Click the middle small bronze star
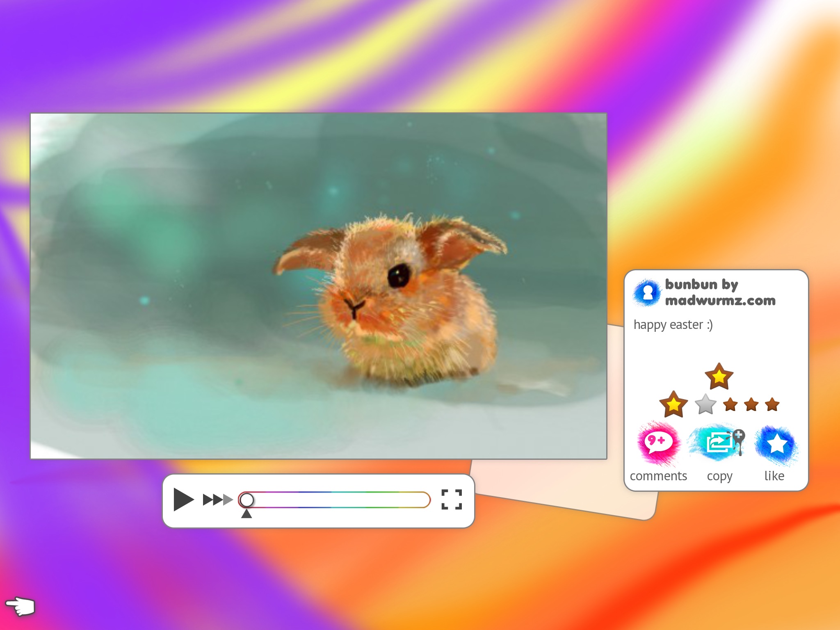840x630 pixels. [x=751, y=404]
